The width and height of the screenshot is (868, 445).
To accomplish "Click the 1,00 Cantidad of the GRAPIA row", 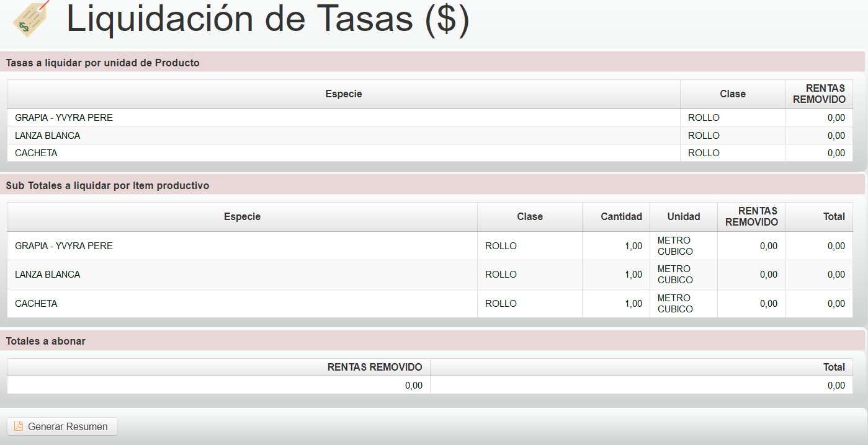I will click(633, 246).
